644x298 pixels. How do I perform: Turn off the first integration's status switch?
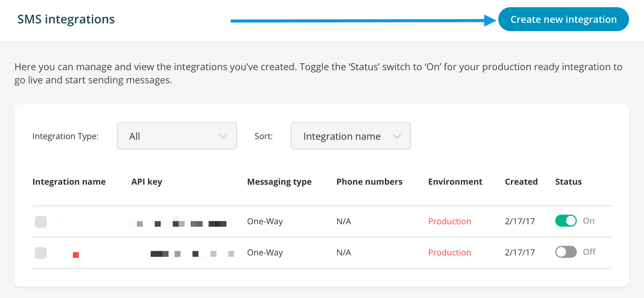click(x=566, y=221)
